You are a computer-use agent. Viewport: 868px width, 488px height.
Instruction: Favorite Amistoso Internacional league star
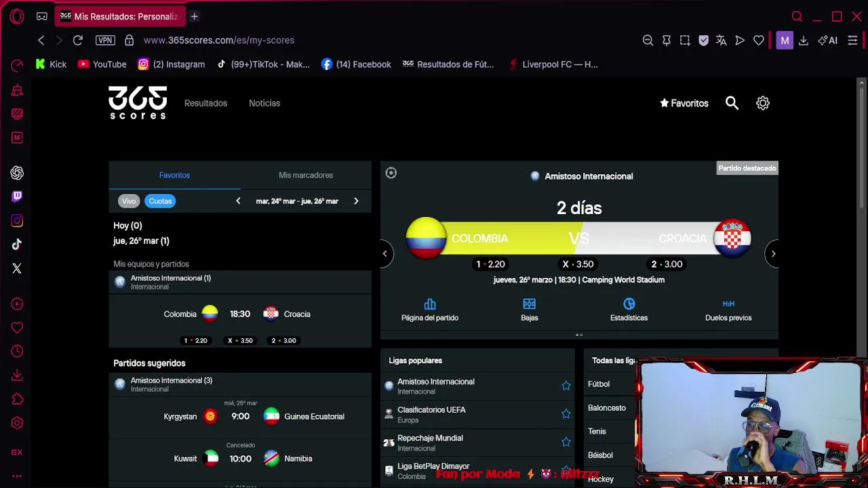click(x=566, y=386)
